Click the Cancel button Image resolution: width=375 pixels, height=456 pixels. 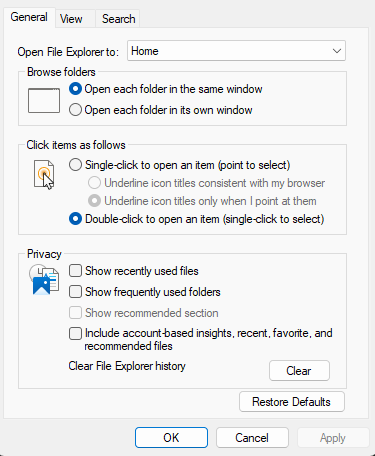tap(252, 438)
